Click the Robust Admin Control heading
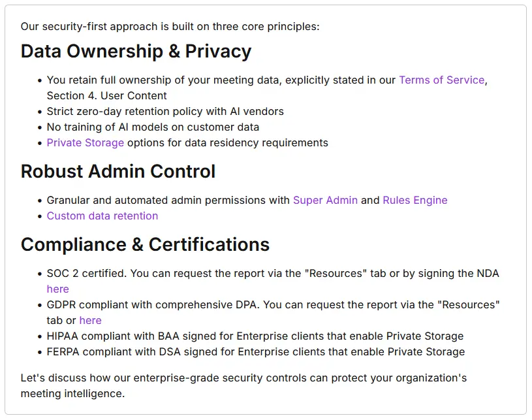This screenshot has width=532, height=420. tap(117, 171)
